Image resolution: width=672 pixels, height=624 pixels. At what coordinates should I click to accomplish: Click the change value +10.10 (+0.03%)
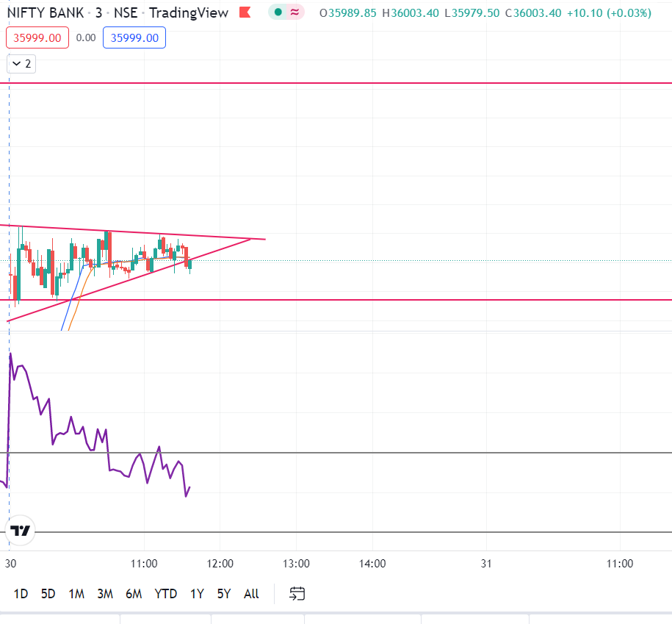point(609,13)
